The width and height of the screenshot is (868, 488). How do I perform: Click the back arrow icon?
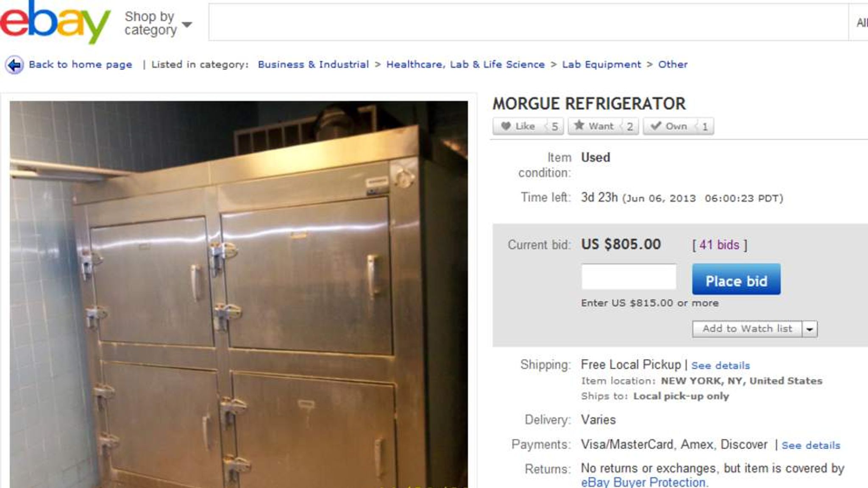coord(14,65)
